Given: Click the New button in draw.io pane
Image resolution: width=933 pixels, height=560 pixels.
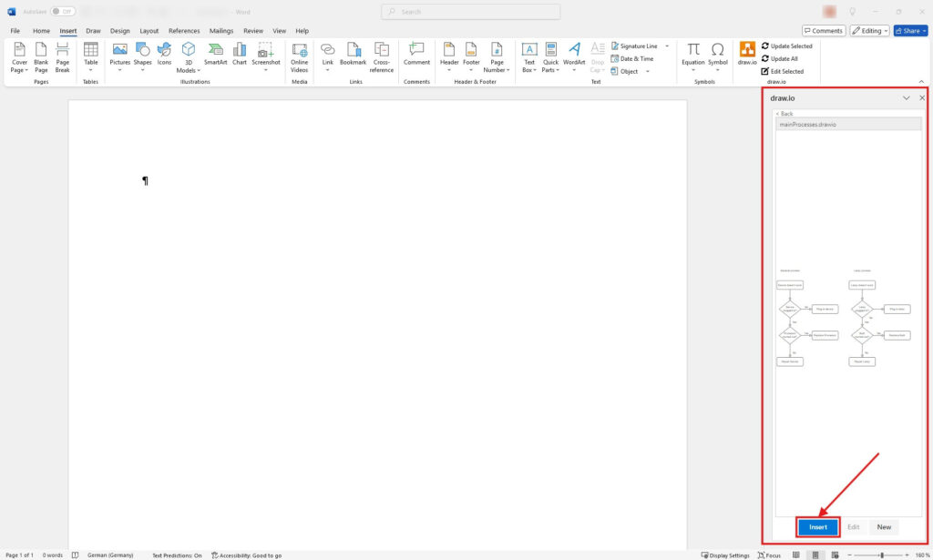Looking at the screenshot, I should [x=884, y=527].
